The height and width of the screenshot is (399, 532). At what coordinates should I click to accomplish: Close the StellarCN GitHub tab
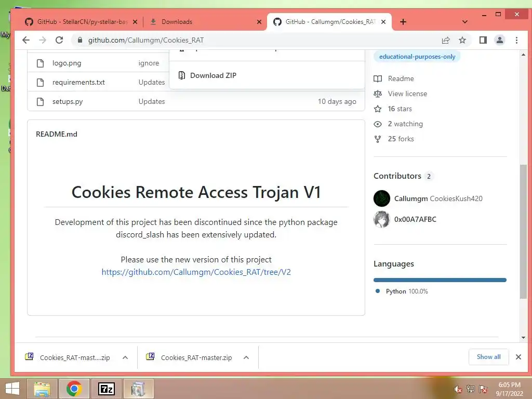click(x=135, y=22)
